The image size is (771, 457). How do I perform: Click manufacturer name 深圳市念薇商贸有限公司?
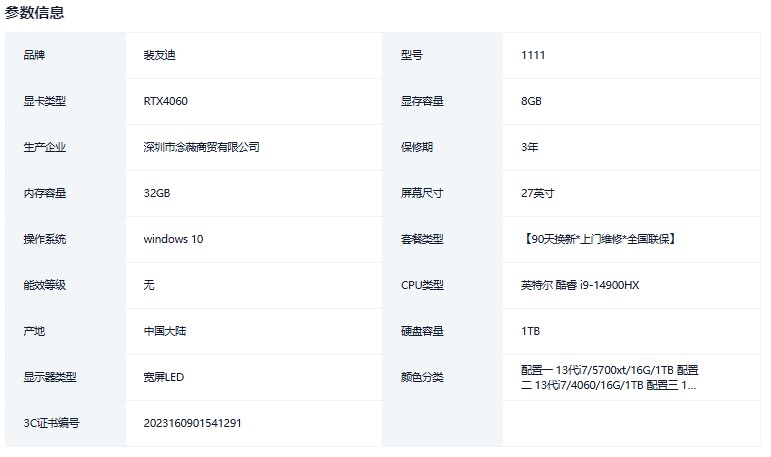pyautogui.click(x=201, y=147)
